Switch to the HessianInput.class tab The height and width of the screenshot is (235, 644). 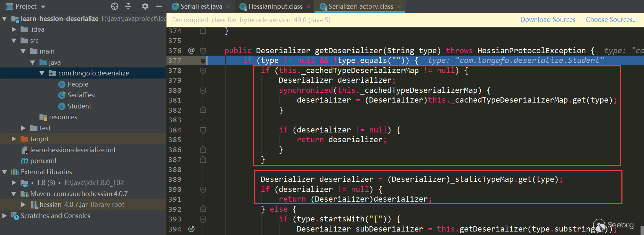pyautogui.click(x=275, y=7)
